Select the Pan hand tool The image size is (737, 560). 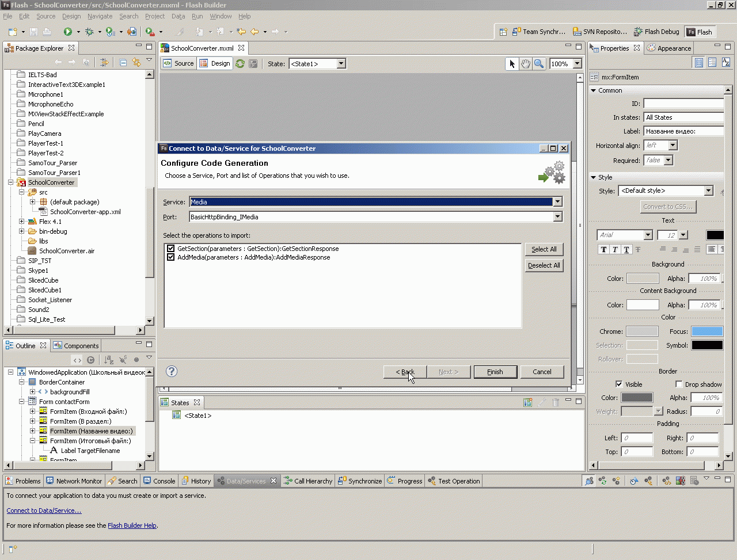pyautogui.click(x=526, y=64)
